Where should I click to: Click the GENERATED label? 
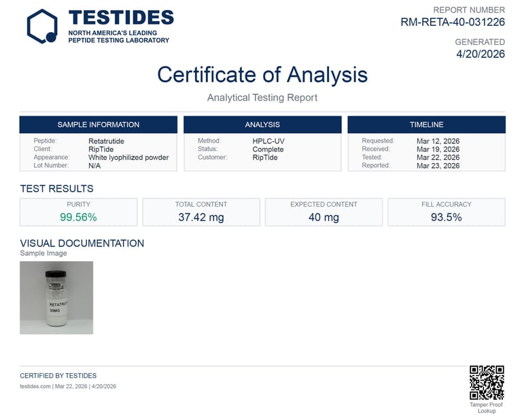[x=480, y=42]
